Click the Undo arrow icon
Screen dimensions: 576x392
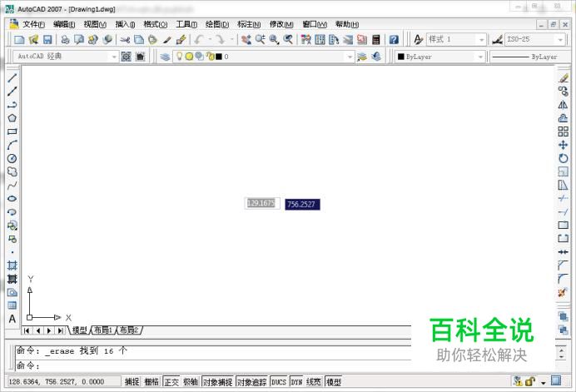point(200,39)
